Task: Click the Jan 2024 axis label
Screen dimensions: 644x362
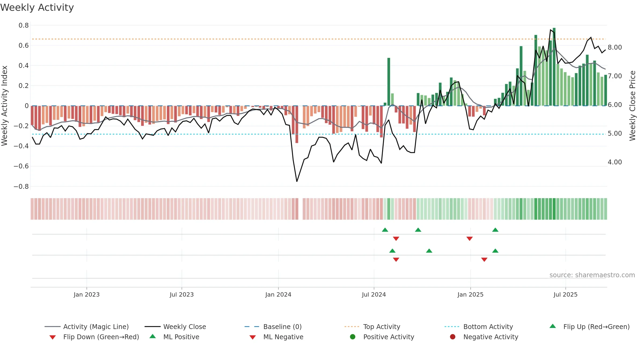Action: (x=278, y=294)
